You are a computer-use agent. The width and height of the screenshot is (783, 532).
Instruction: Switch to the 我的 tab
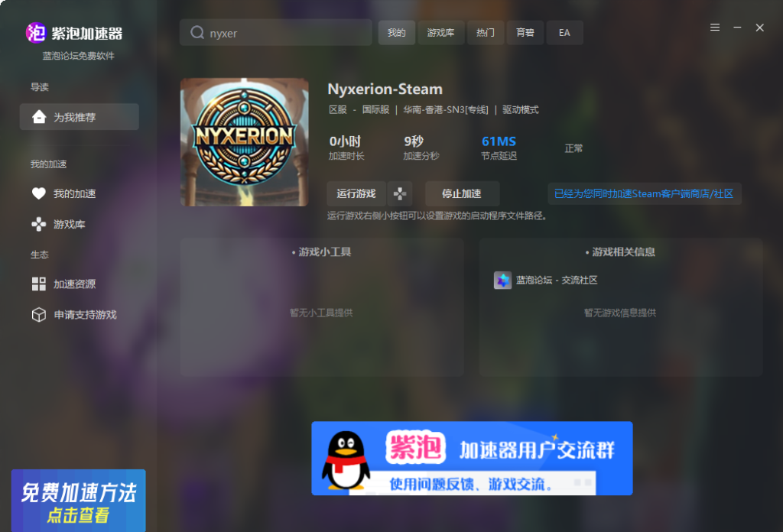[397, 32]
